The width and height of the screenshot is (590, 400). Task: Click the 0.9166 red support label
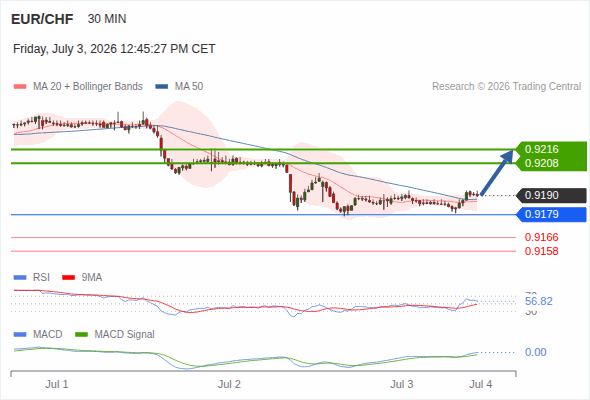click(x=541, y=237)
